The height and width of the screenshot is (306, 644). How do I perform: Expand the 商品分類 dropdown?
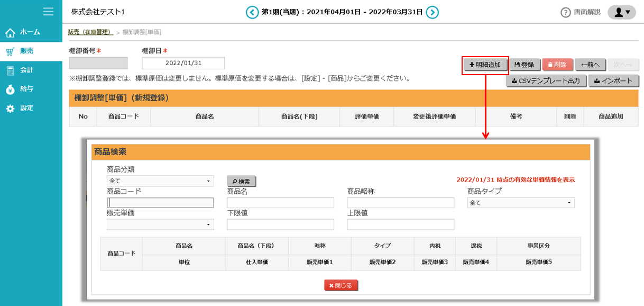[x=160, y=181]
